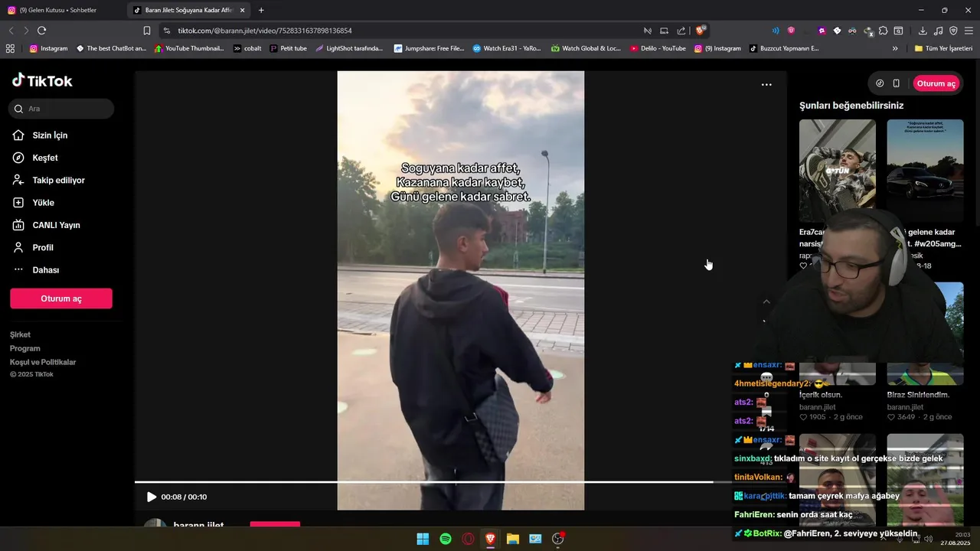This screenshot has height=551, width=980.
Task: Open LightShot tarafında bookmark
Action: point(349,48)
